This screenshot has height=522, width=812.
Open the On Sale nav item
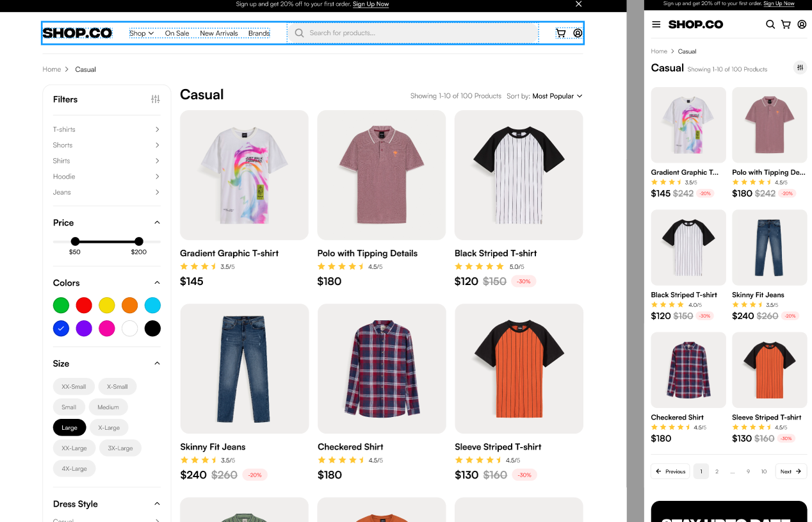click(177, 33)
